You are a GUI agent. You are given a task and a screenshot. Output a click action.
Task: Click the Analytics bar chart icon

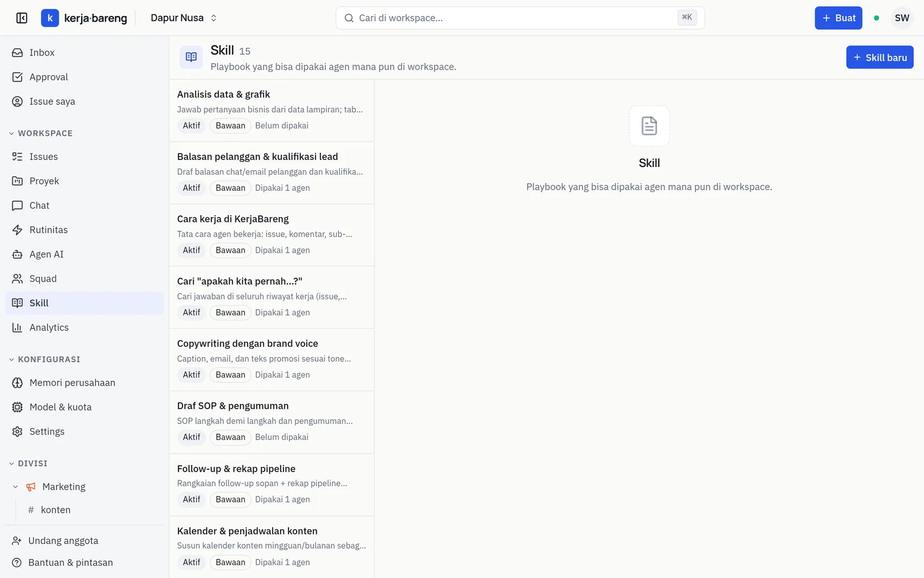pos(17,327)
